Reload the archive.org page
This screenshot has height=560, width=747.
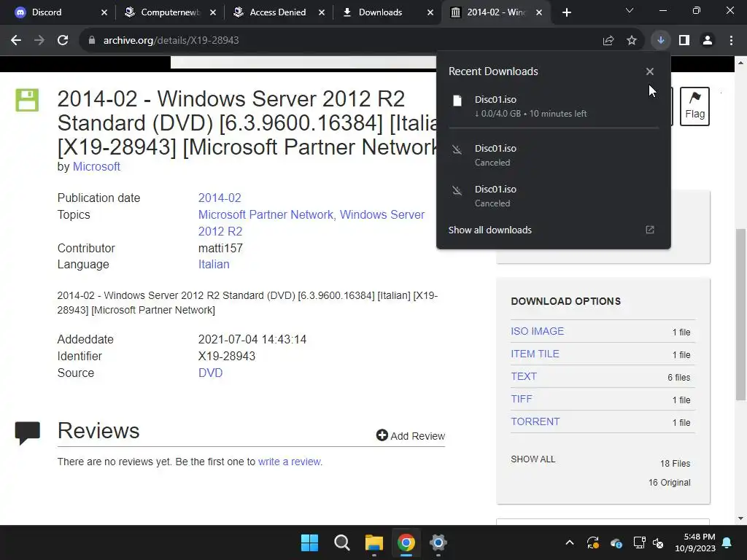(63, 41)
